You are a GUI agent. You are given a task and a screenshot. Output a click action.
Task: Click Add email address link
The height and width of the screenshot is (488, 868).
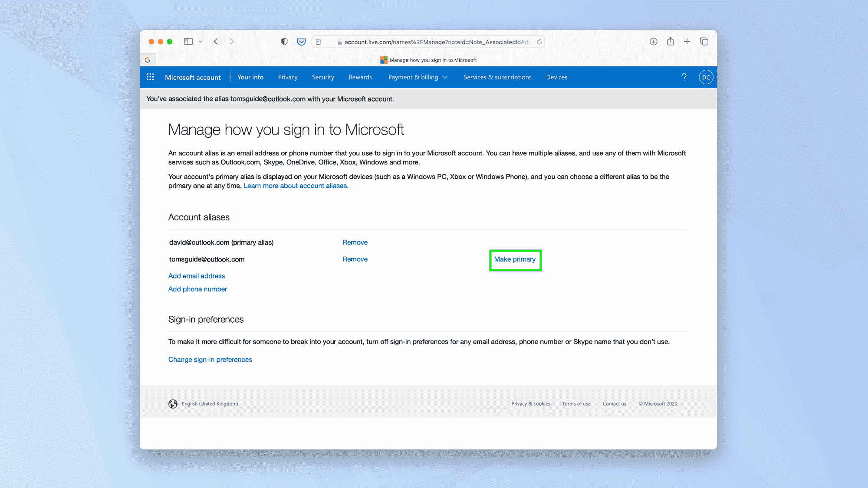197,276
